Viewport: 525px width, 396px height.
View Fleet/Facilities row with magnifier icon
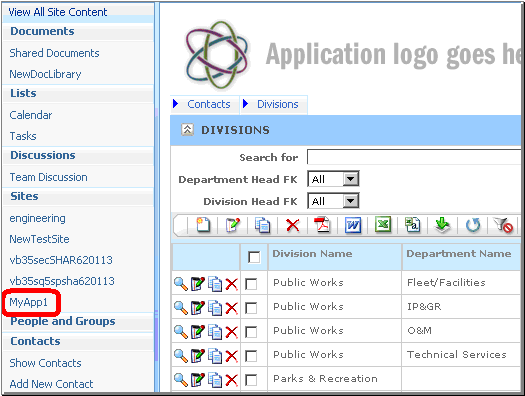181,284
